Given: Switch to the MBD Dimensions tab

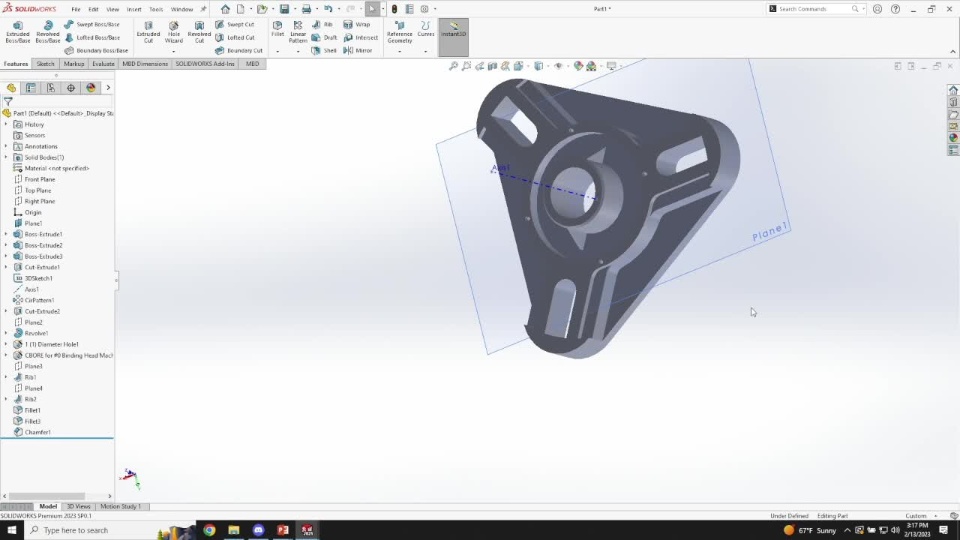Looking at the screenshot, I should click(x=145, y=64).
